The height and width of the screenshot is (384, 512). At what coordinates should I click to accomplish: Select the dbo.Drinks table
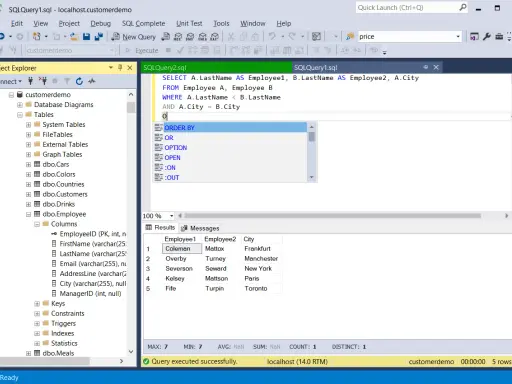[59, 204]
